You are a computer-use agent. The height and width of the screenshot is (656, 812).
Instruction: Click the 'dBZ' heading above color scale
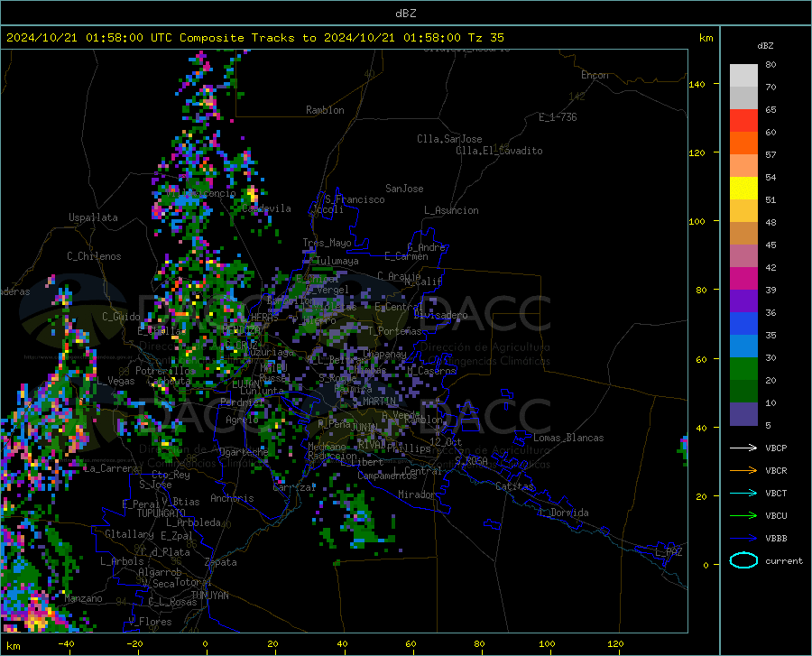point(765,45)
